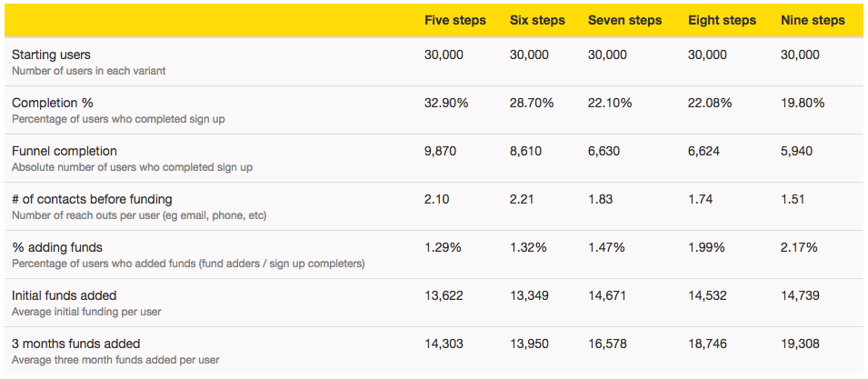
Task: Click the Five steps column header
Action: click(x=455, y=21)
